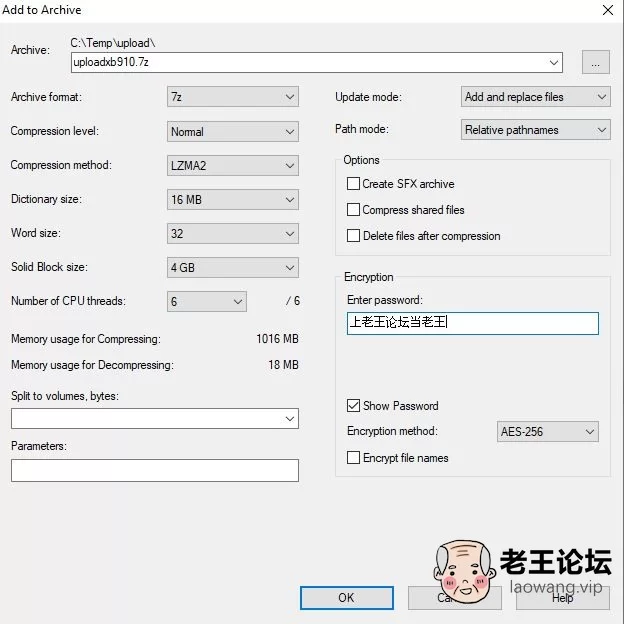Open the Word size dropdown
Image resolution: width=624 pixels, height=624 pixels.
point(233,234)
